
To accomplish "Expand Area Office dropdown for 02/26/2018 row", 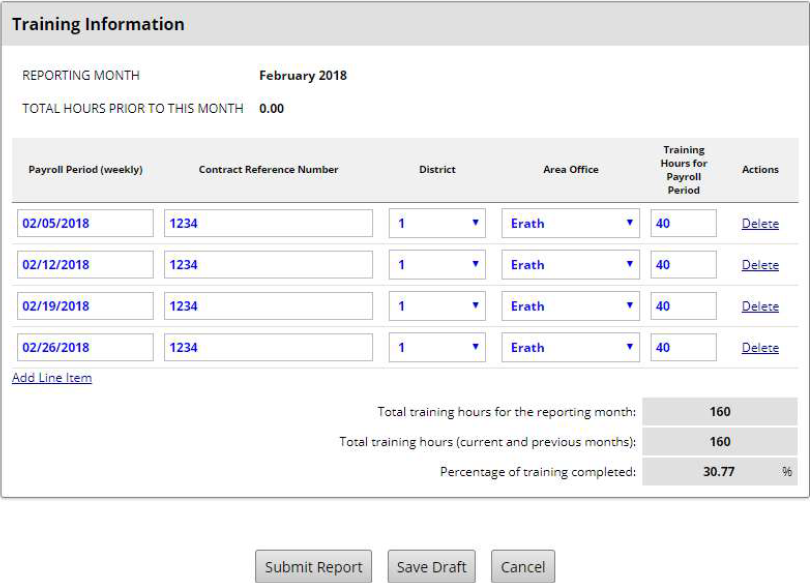I will point(570,348).
